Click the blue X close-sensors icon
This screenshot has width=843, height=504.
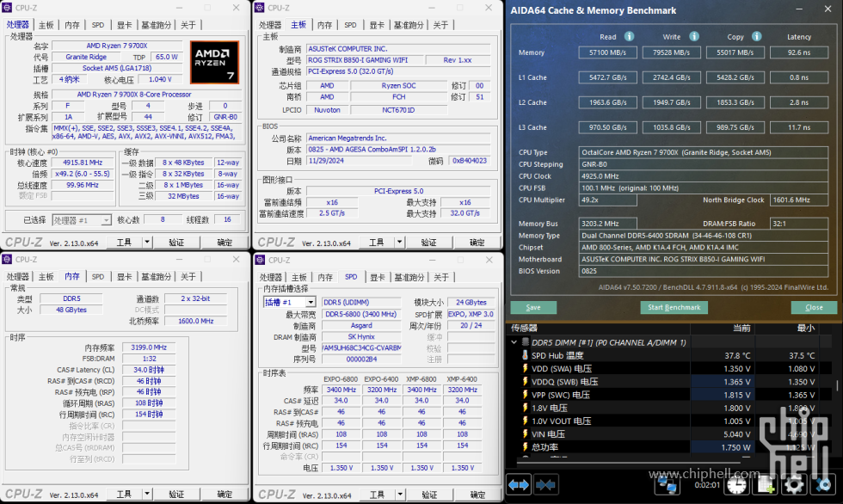823,485
